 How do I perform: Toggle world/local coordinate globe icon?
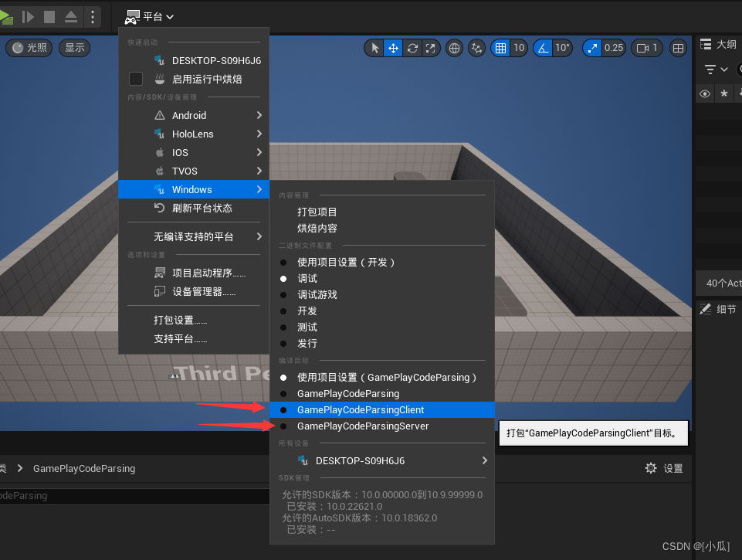click(x=454, y=48)
